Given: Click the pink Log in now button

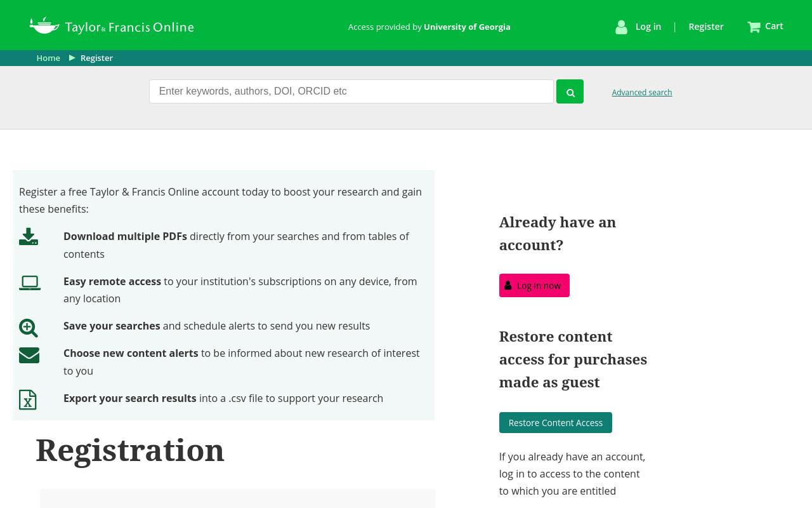Looking at the screenshot, I should point(534,286).
